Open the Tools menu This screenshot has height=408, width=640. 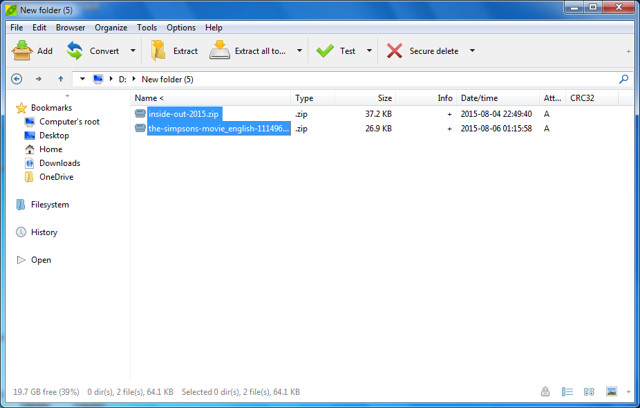pos(146,27)
